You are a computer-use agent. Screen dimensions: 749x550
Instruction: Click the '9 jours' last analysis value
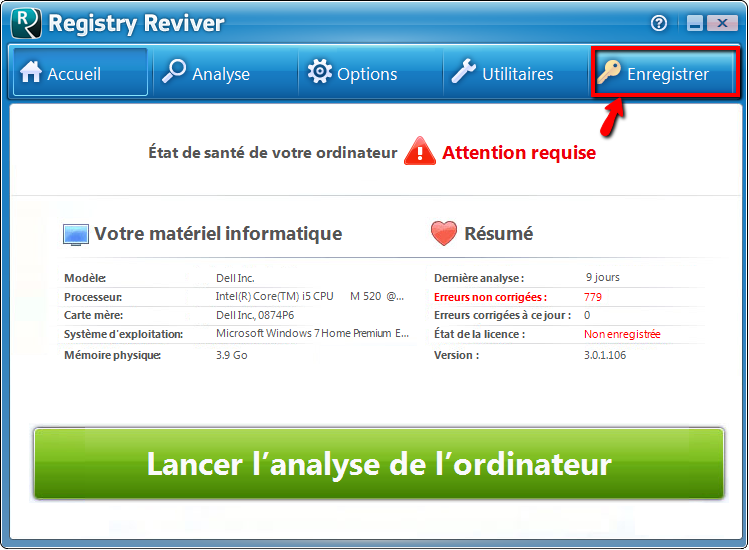[x=603, y=278]
